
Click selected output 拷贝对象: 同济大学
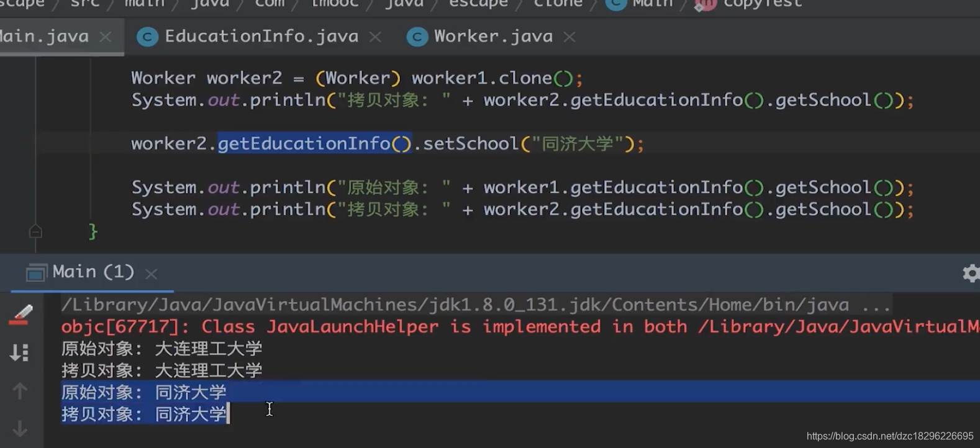(x=143, y=414)
